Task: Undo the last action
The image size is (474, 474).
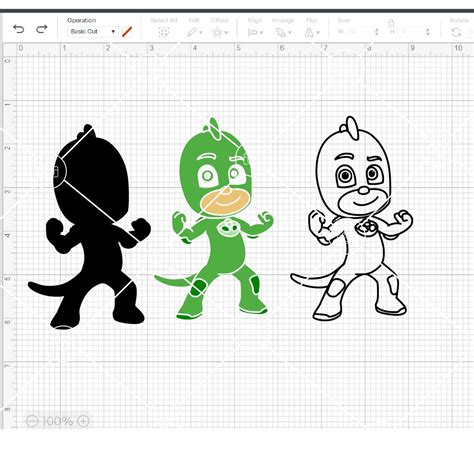Action: tap(19, 29)
